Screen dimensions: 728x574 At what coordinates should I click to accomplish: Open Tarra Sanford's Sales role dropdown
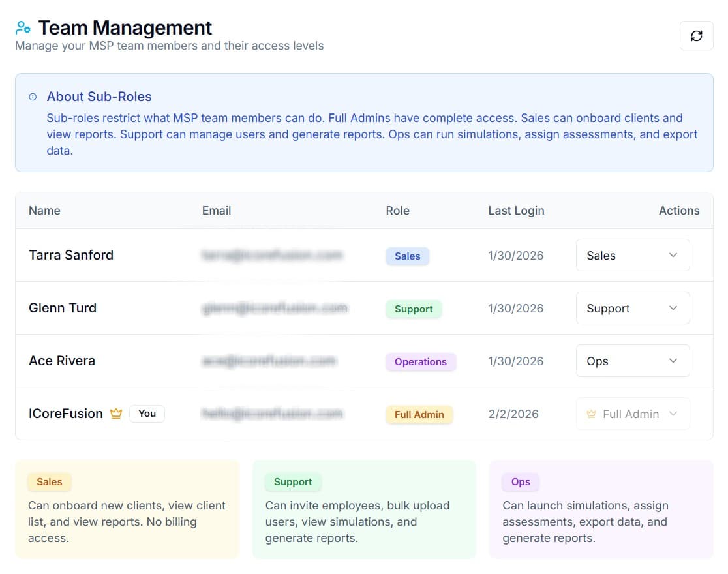click(x=632, y=256)
